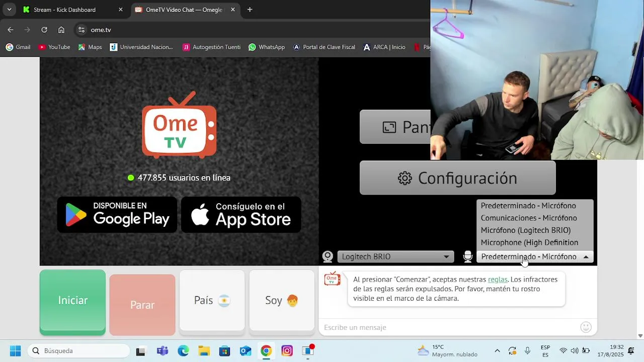Open the Logitech BRIO camera dropdown
The width and height of the screenshot is (644, 362).
(395, 256)
